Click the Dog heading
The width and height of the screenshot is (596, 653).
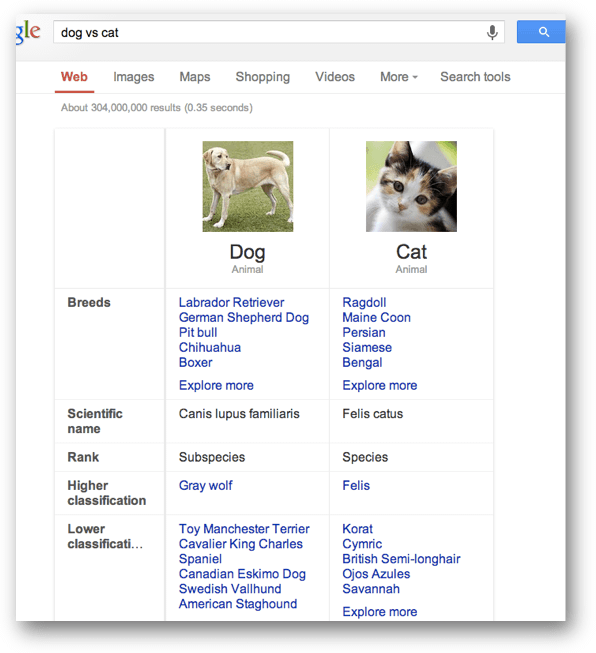(247, 252)
